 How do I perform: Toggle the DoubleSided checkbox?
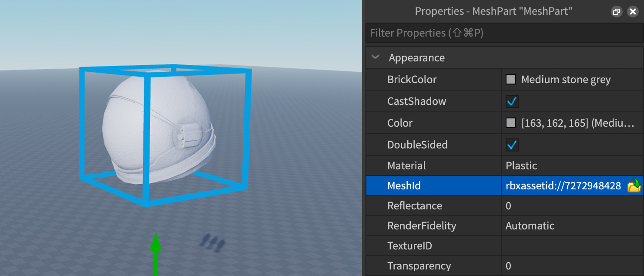click(512, 145)
